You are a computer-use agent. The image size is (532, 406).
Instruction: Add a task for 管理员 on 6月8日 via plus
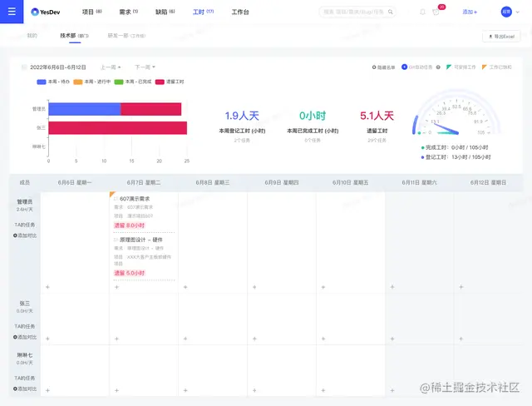pyautogui.click(x=185, y=287)
